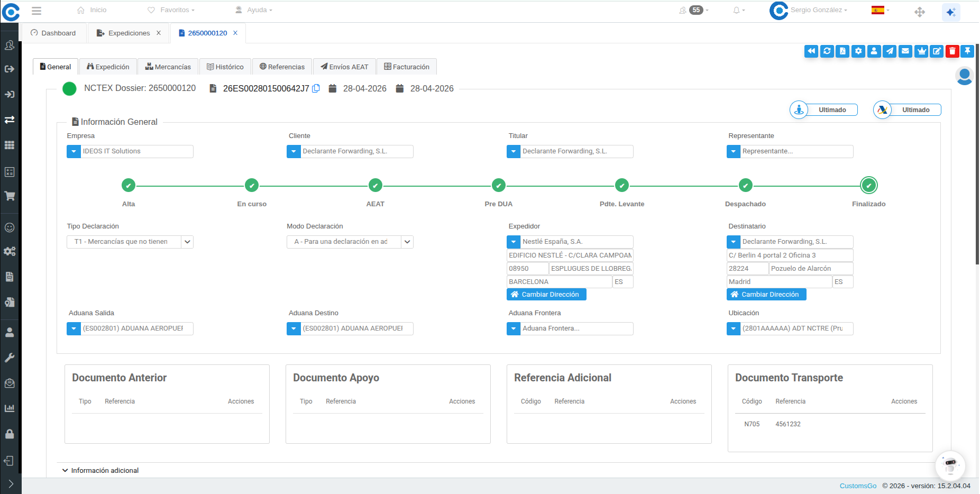Screen dimensions: 980x494
Task: Open the Empresa dropdown arrow
Action: point(74,151)
